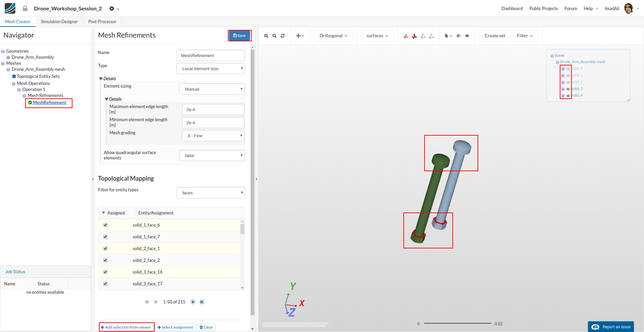Clear the topological assignments
Image resolution: width=644 pixels, height=332 pixels.
[x=206, y=327]
